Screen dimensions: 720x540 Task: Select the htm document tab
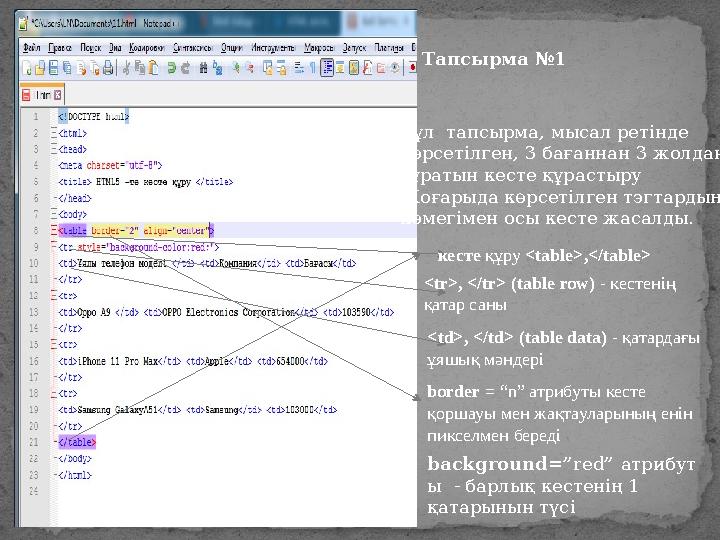click(42, 95)
